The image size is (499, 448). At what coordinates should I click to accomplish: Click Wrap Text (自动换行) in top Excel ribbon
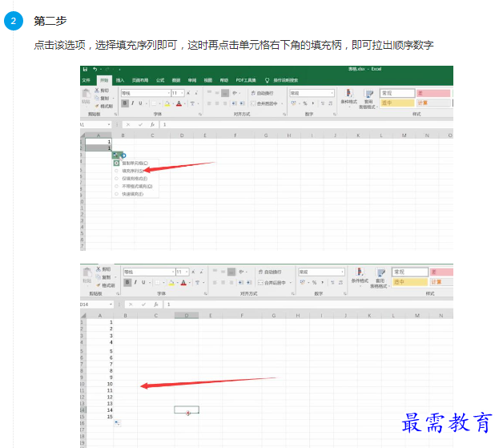[262, 93]
